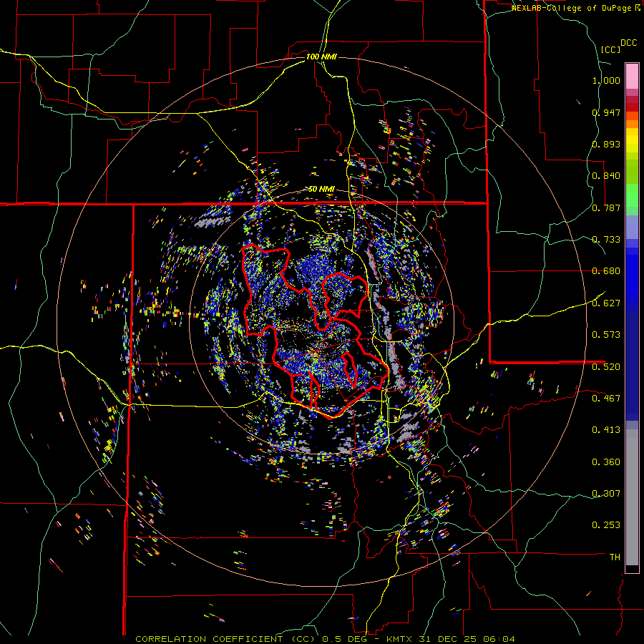
Task: Click the TH threshold label
Action: pyautogui.click(x=615, y=557)
